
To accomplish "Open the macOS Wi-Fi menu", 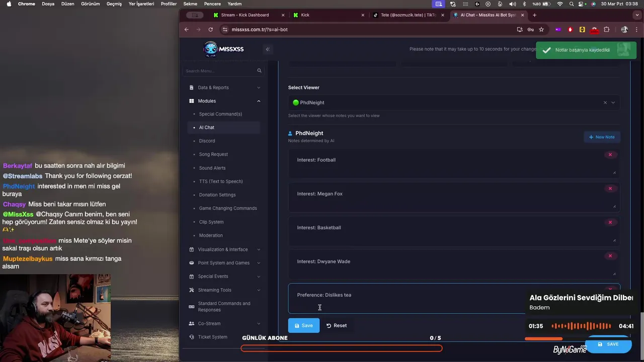I will click(x=559, y=4).
